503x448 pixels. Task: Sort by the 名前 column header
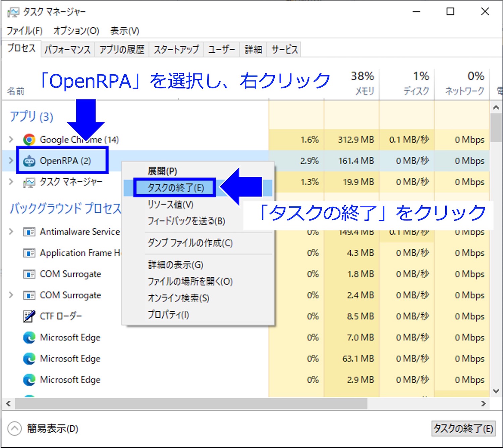coord(16,91)
